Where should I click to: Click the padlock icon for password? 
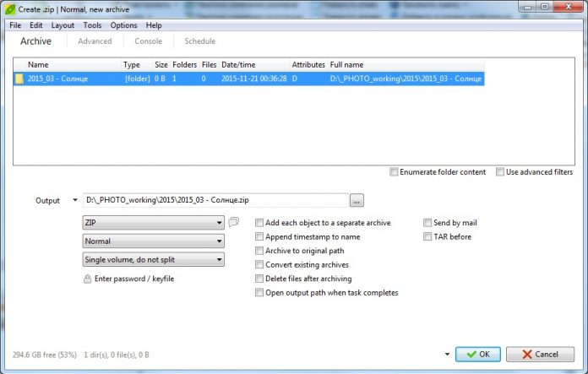coord(87,279)
